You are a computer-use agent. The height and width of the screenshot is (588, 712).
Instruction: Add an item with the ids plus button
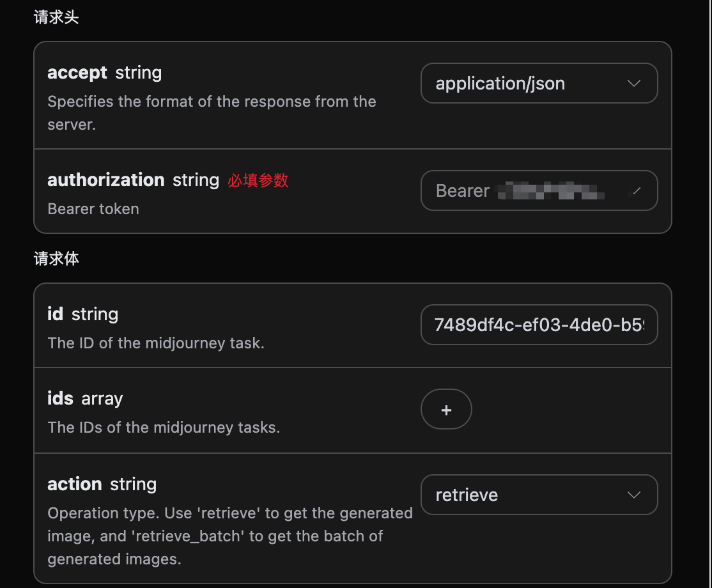coord(446,410)
